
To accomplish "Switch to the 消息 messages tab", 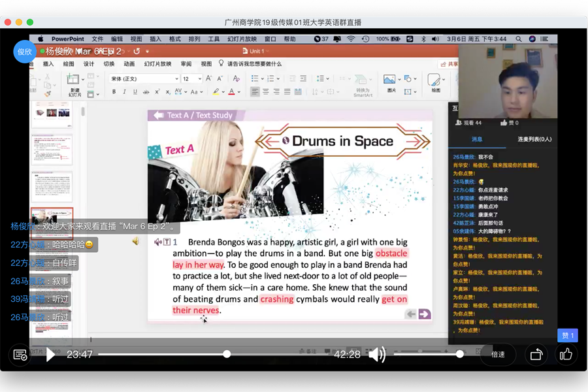I will [477, 139].
